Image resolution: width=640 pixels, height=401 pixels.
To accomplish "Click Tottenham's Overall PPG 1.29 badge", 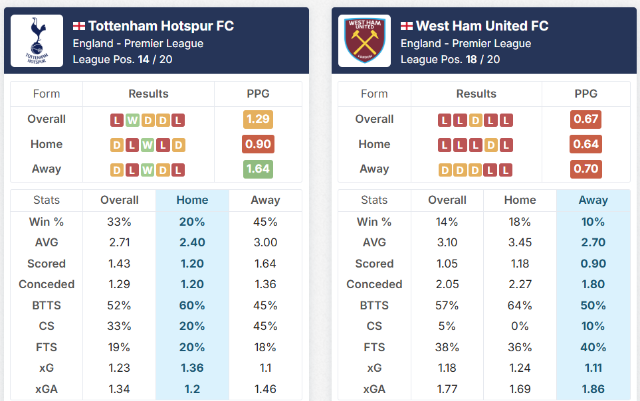I will [257, 120].
